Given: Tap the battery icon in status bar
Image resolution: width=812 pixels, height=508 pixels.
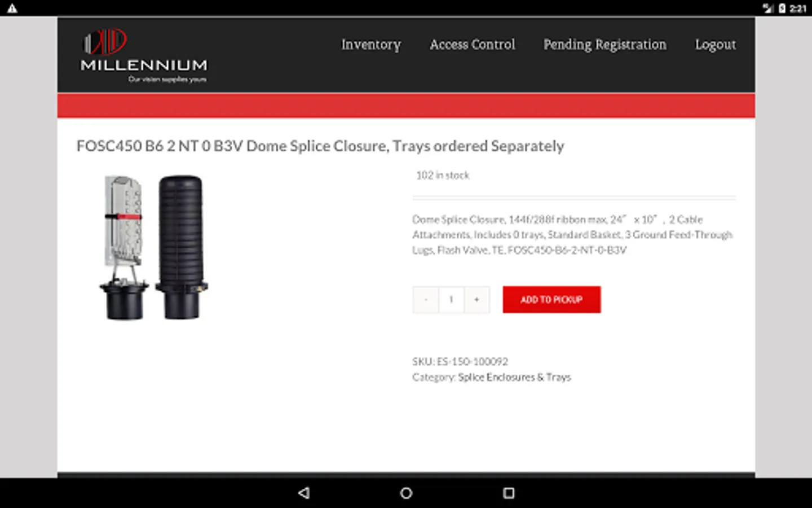Looking at the screenshot, I should click(x=782, y=8).
